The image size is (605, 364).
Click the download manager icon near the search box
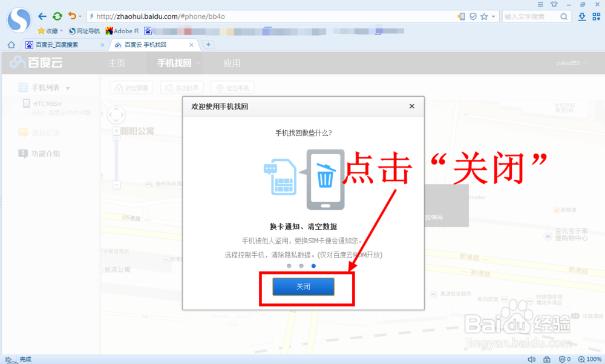coord(581,16)
